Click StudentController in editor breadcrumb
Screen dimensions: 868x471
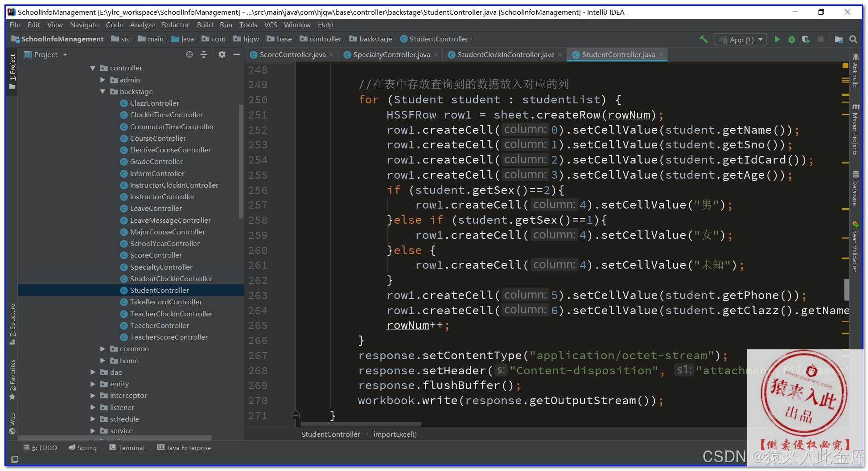330,434
